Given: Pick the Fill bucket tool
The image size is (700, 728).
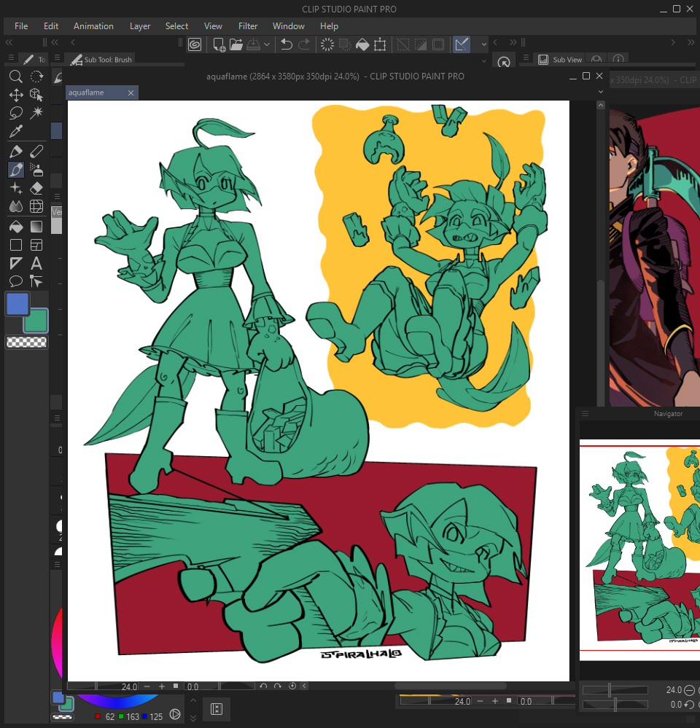Looking at the screenshot, I should 15,227.
